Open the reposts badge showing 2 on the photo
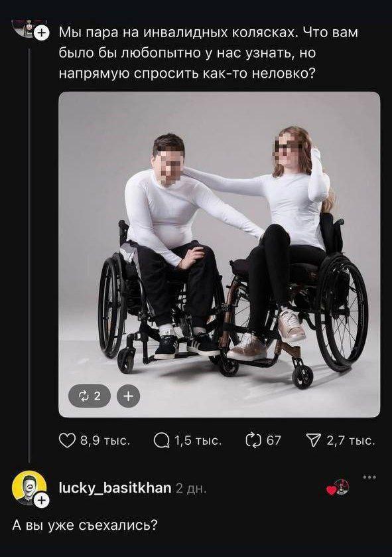392x557 pixels. point(90,396)
